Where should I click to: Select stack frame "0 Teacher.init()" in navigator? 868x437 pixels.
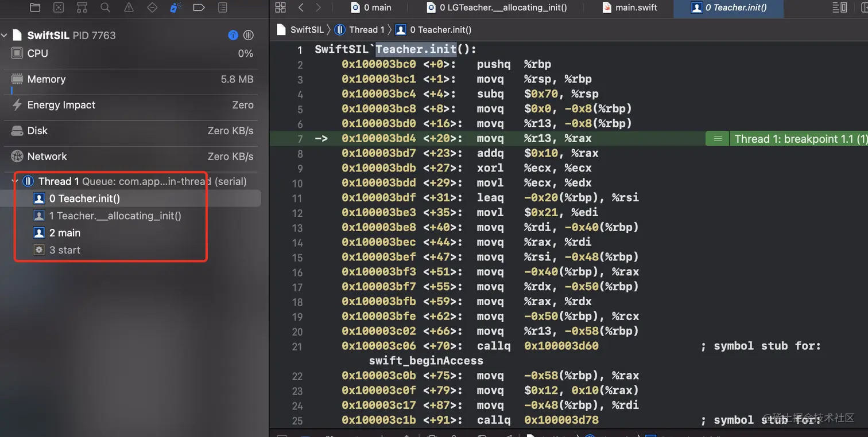(x=132, y=198)
